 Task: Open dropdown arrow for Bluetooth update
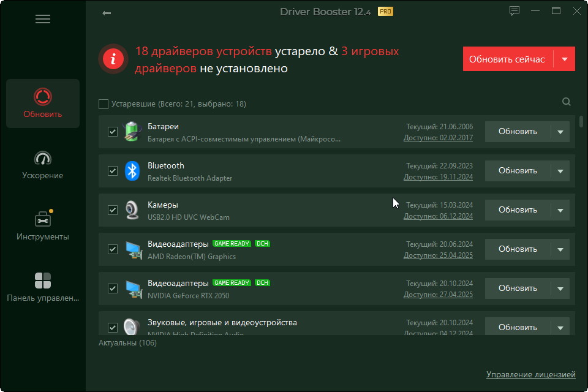[560, 171]
